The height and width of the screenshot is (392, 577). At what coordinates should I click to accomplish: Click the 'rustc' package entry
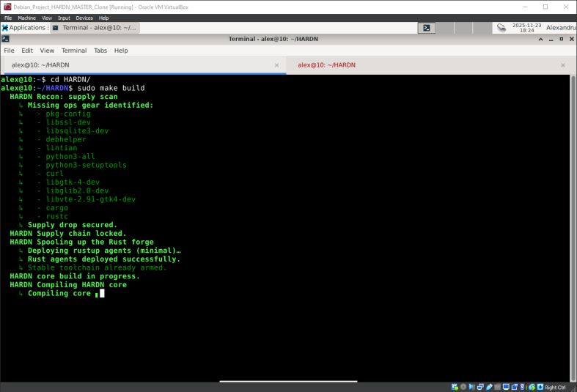pyautogui.click(x=56, y=216)
